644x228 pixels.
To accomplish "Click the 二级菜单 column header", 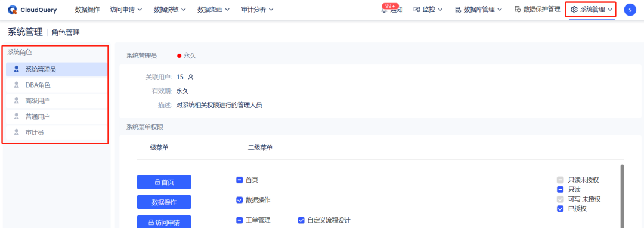I will [261, 148].
